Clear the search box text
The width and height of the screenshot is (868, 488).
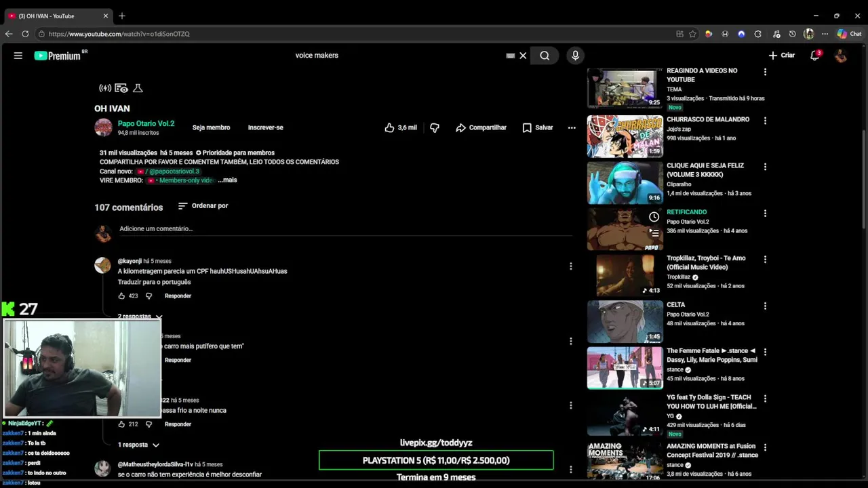[x=523, y=56]
